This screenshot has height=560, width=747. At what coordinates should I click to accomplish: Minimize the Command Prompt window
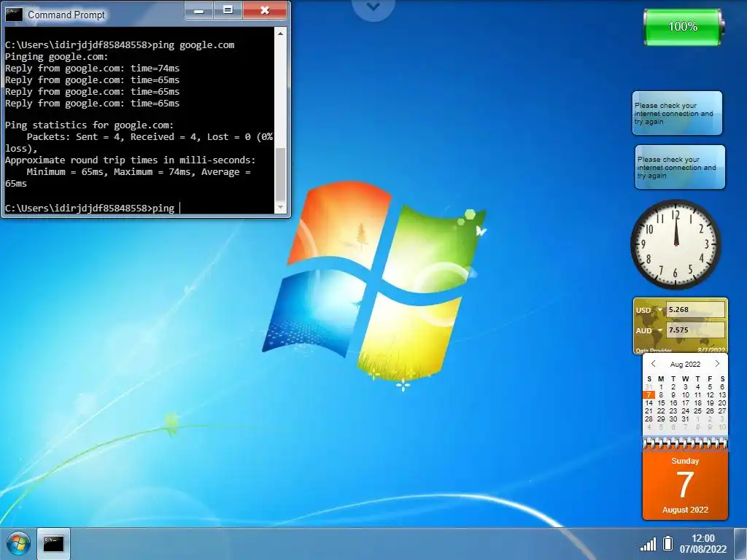click(199, 10)
